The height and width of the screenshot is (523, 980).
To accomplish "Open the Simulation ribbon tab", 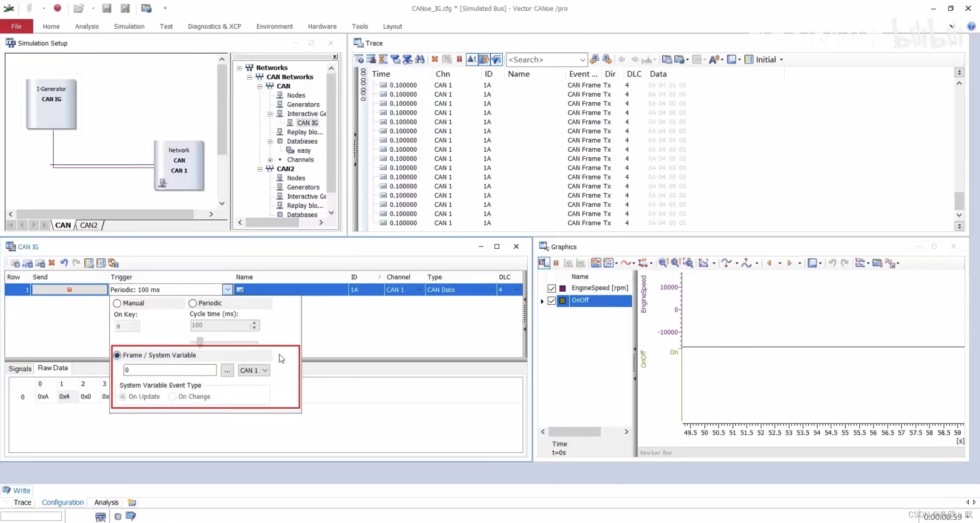I will pyautogui.click(x=129, y=26).
